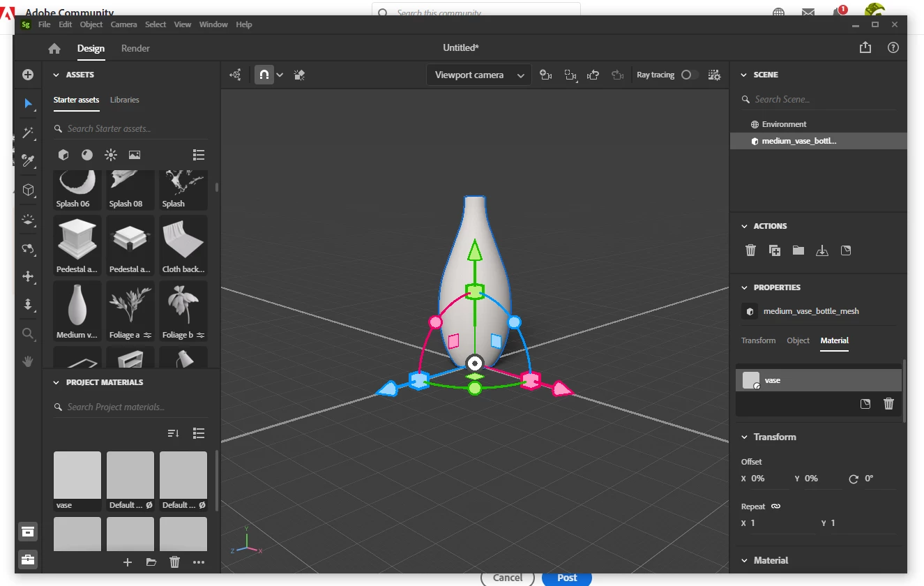
Task: Open the File menu
Action: [x=44, y=24]
